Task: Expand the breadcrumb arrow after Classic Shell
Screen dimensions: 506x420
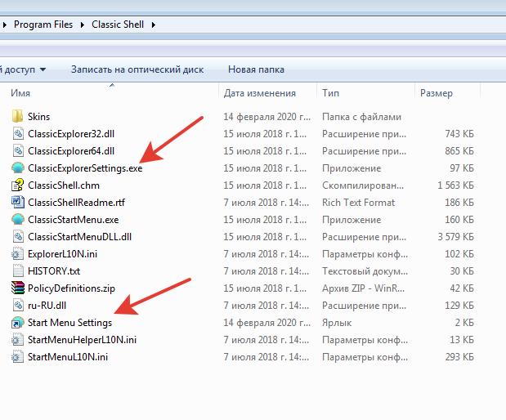Action: pyautogui.click(x=152, y=25)
